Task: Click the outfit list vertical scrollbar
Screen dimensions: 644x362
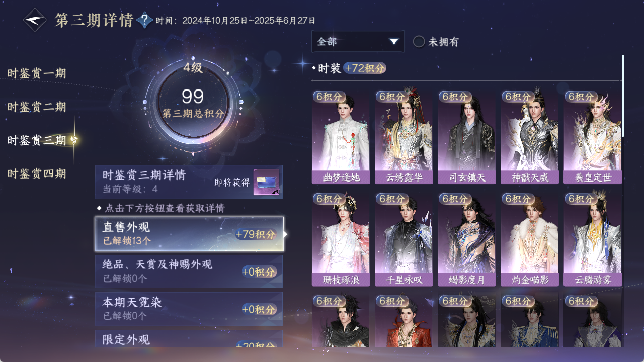Action: point(623,96)
